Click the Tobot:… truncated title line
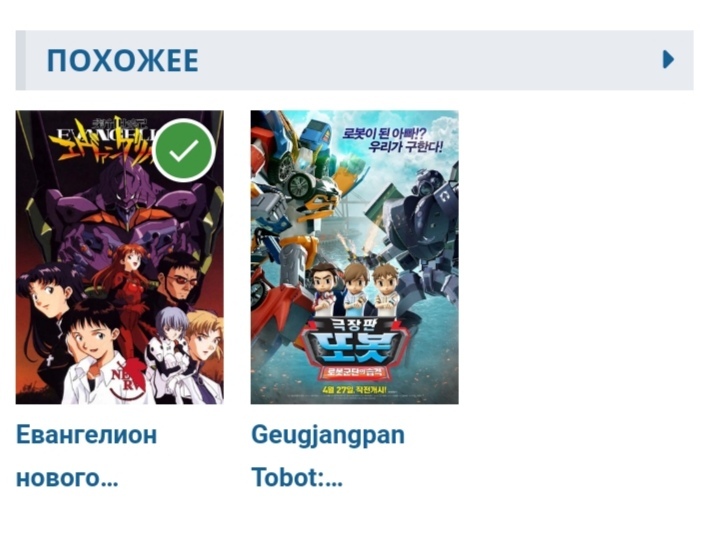 point(297,477)
